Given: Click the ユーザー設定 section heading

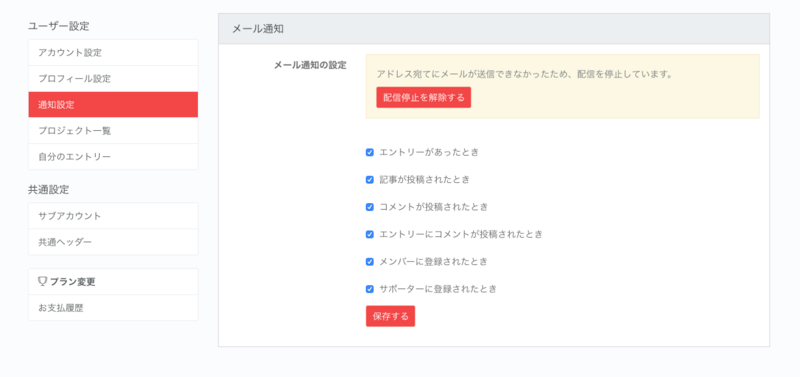Looking at the screenshot, I should (59, 26).
